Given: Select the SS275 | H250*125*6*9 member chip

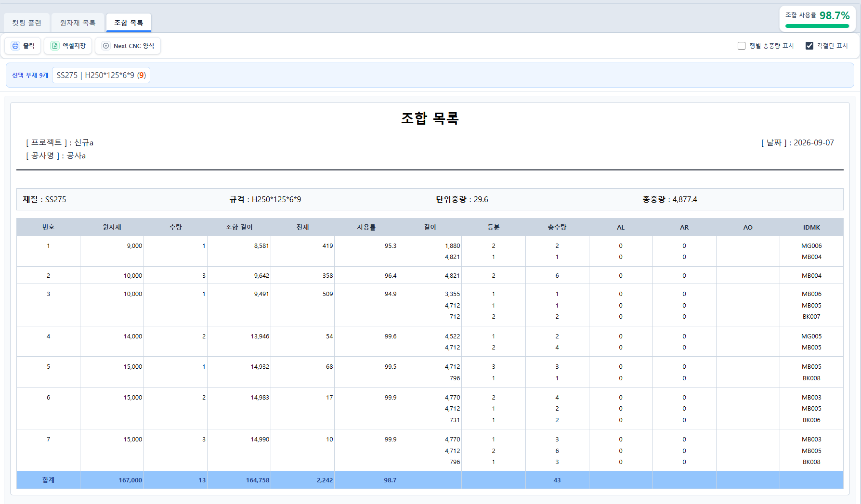Looking at the screenshot, I should click(101, 75).
